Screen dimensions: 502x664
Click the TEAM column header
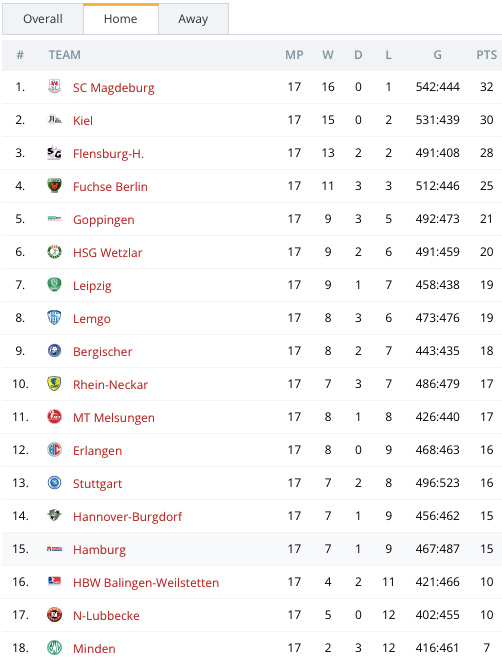pos(64,55)
